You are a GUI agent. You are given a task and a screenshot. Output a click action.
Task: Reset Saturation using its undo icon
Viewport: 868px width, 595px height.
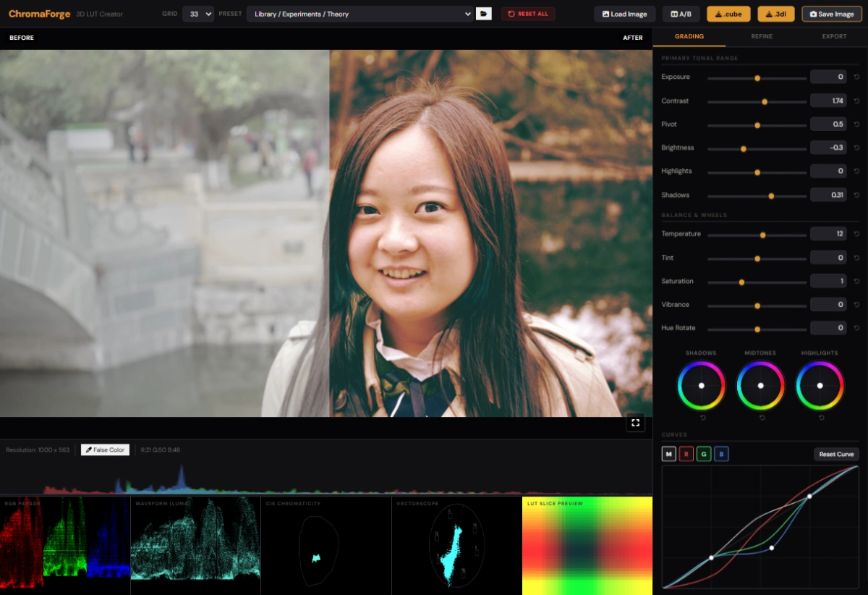pyautogui.click(x=856, y=281)
